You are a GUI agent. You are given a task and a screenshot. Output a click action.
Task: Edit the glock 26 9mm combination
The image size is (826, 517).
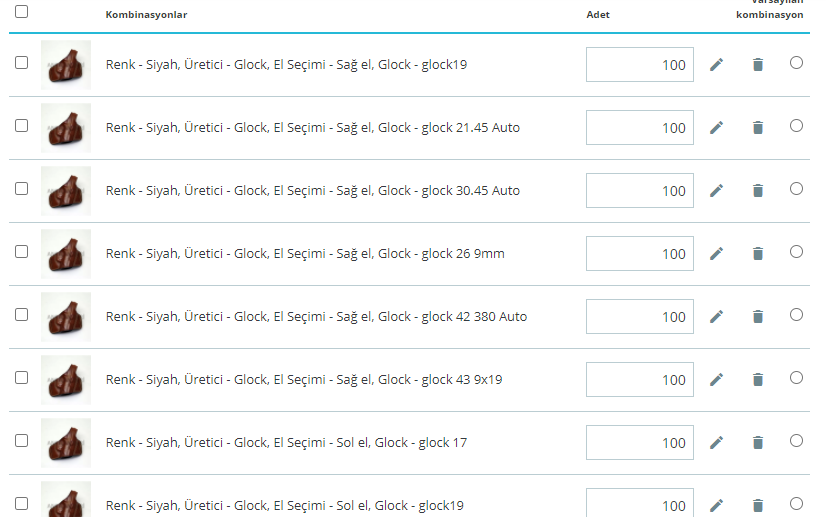(x=716, y=253)
